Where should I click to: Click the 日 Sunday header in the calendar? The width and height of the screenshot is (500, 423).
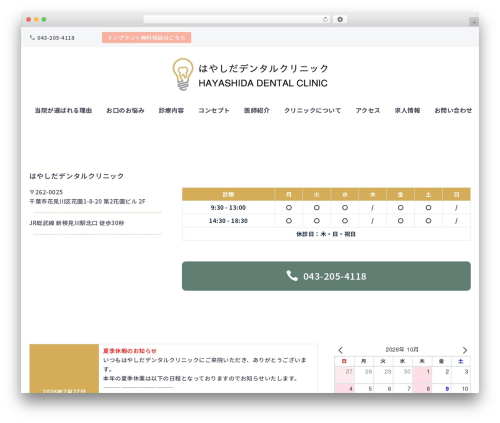coord(344,361)
